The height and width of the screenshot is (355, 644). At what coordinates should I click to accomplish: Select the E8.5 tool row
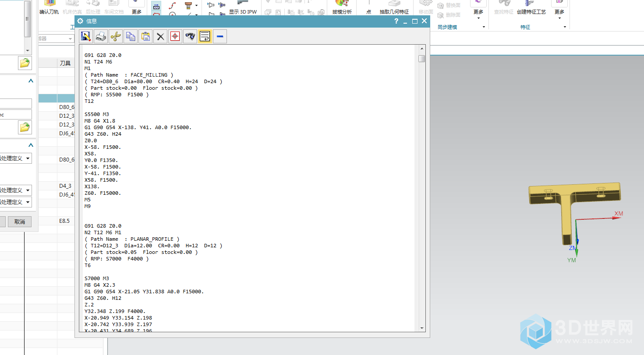tap(65, 221)
